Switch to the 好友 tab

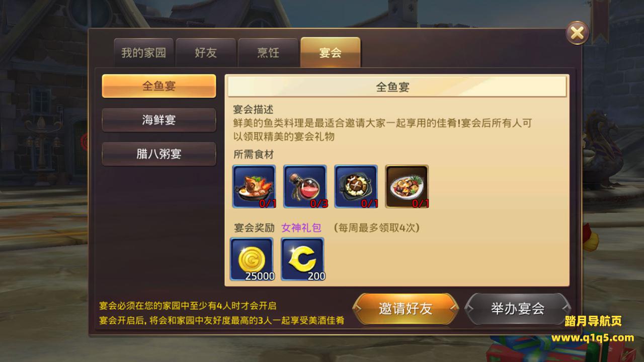[x=206, y=53]
